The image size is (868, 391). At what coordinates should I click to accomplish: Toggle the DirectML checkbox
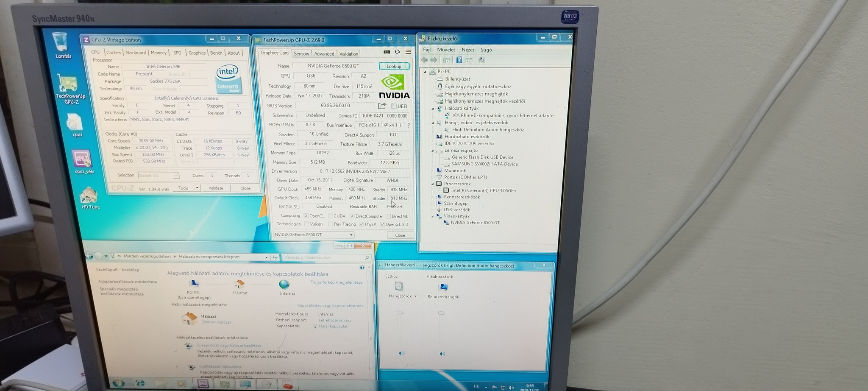388,216
